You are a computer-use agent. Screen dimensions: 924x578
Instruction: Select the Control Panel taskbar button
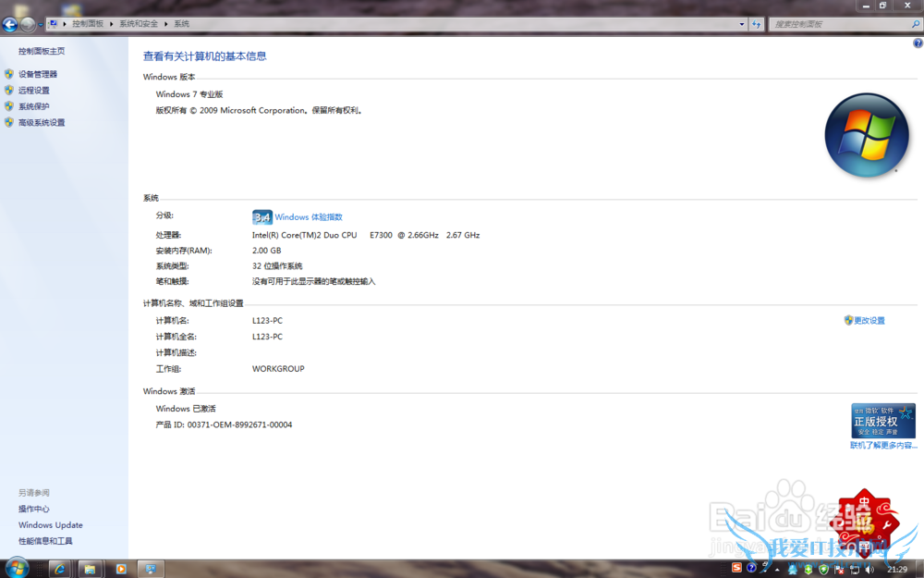click(x=151, y=569)
